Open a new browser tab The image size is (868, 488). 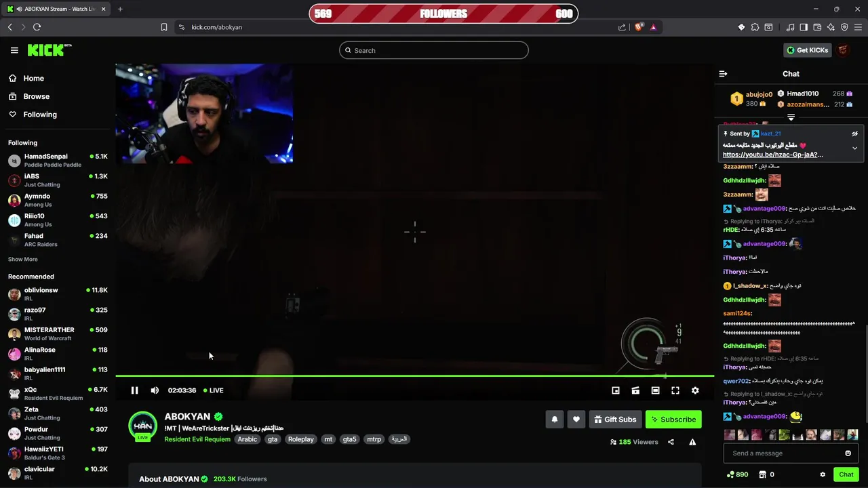(x=120, y=9)
